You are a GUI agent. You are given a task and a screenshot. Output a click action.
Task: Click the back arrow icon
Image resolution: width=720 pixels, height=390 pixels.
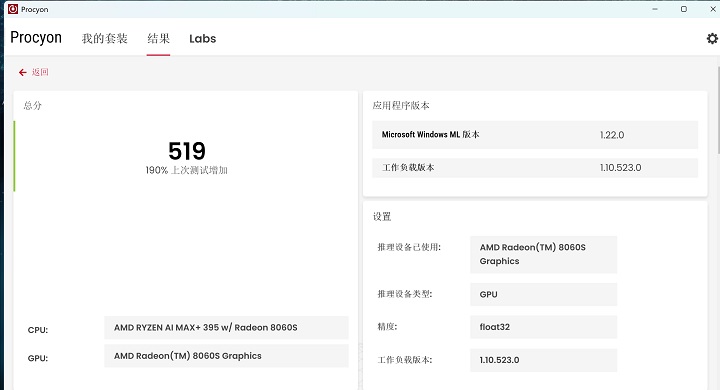pos(22,72)
